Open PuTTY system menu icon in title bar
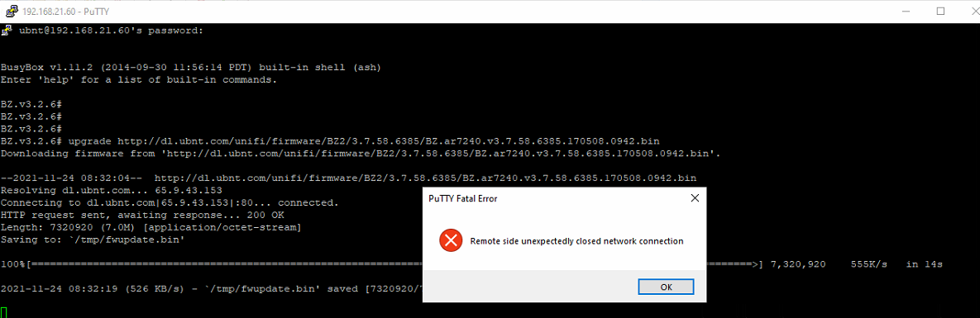The height and width of the screenshot is (318, 980). pos(9,11)
